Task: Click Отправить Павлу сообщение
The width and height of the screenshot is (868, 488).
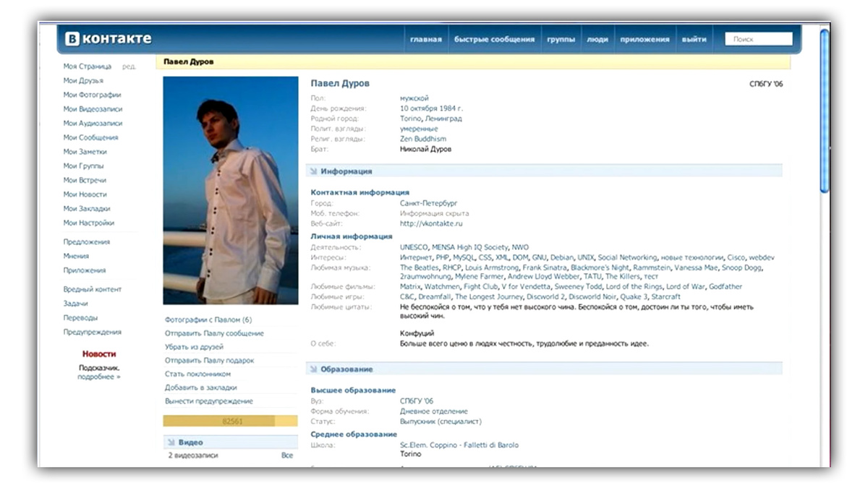Action: 214,333
